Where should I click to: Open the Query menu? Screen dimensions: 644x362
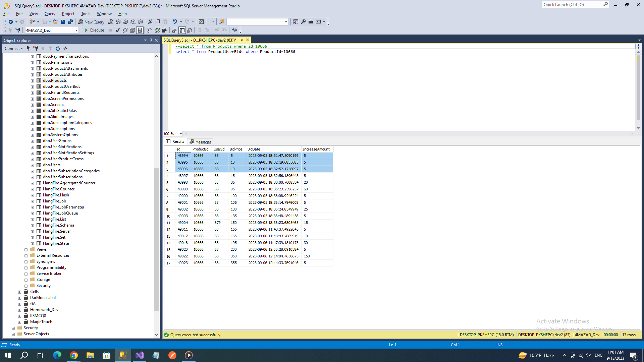pos(50,14)
